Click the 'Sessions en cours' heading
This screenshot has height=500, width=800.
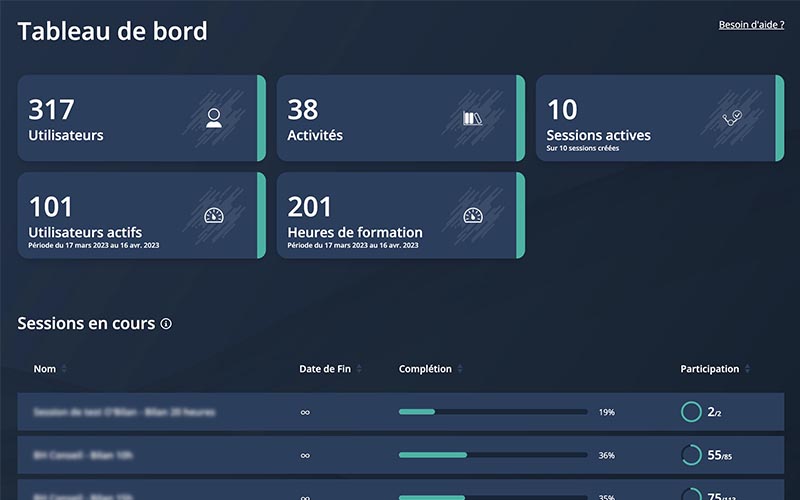click(x=86, y=323)
